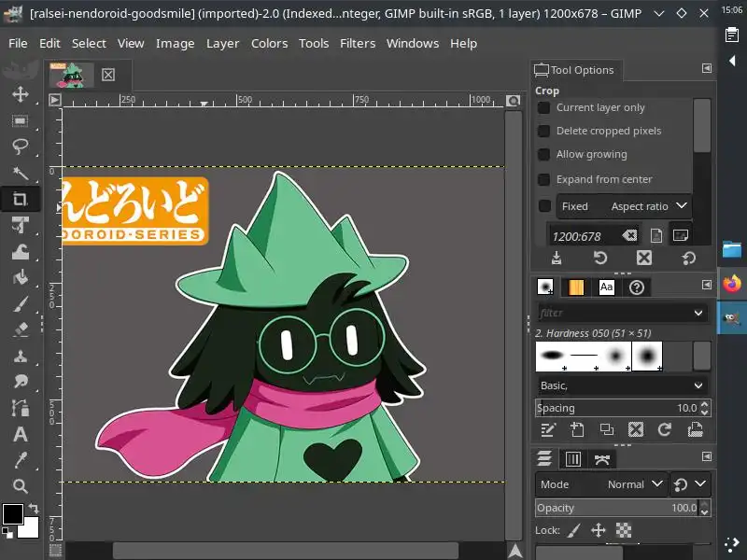Screen dimensions: 747x560
Task: Select the Rectangle Select tool
Action: (20, 121)
